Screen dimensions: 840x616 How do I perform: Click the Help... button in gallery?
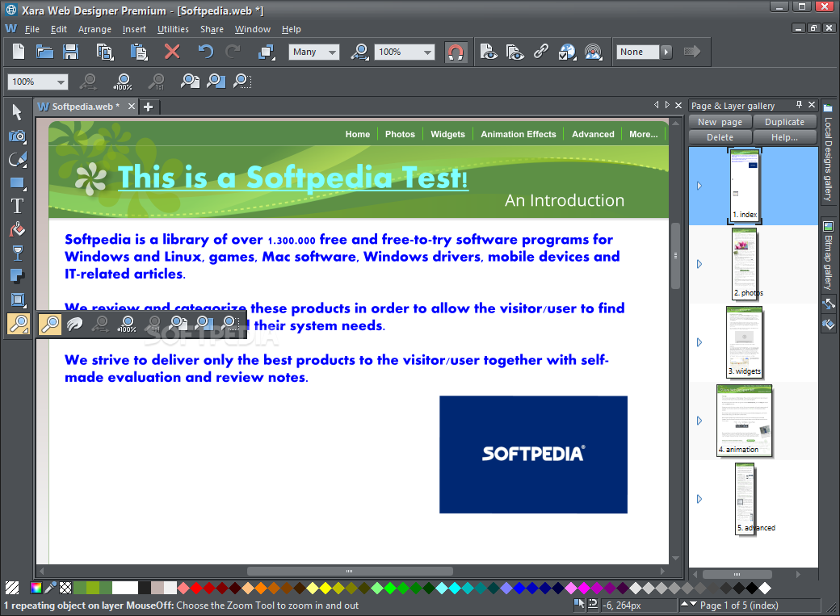784,137
